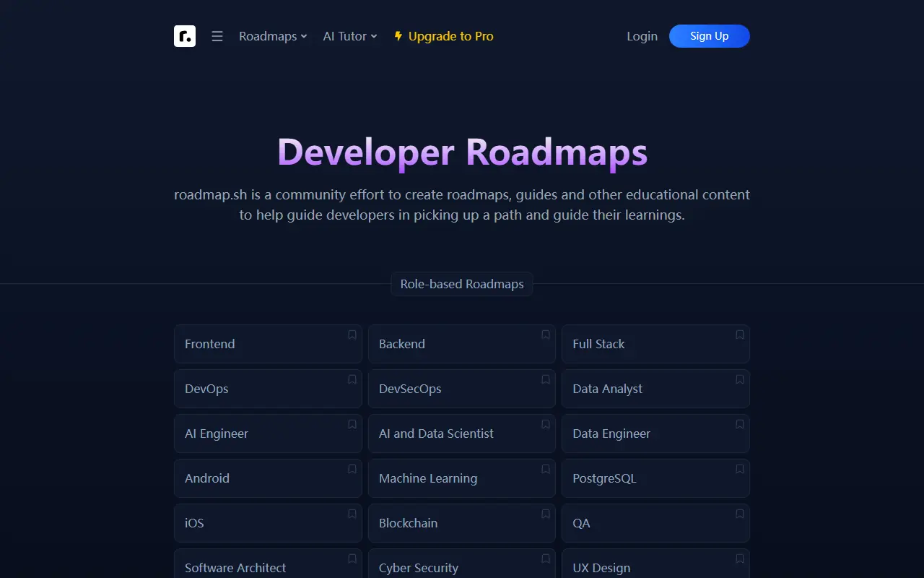Bookmark the Backend roadmap

click(x=546, y=335)
